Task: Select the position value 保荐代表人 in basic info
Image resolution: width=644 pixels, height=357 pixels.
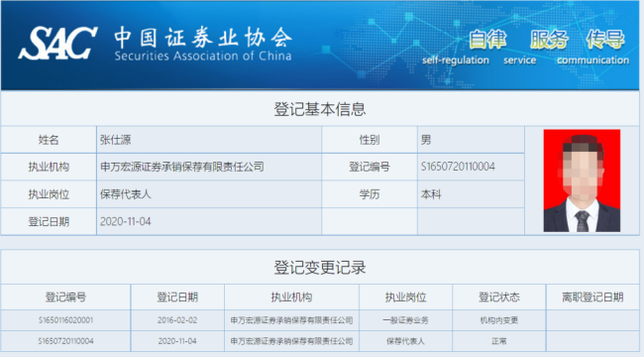Action: (126, 194)
